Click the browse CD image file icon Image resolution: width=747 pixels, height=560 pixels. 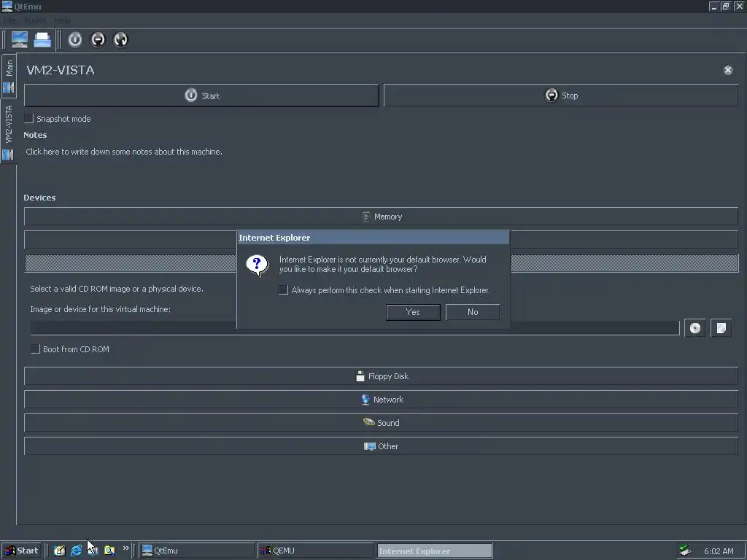point(721,328)
